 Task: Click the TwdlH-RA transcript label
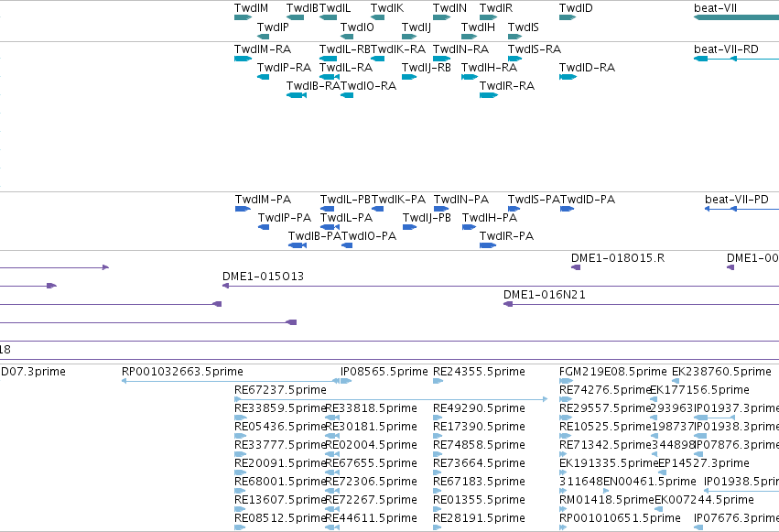pyautogui.click(x=489, y=68)
